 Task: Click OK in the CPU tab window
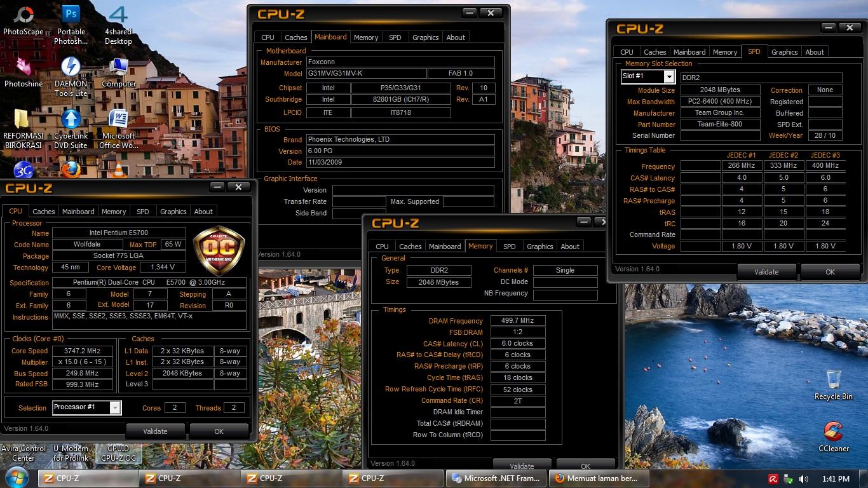219,431
